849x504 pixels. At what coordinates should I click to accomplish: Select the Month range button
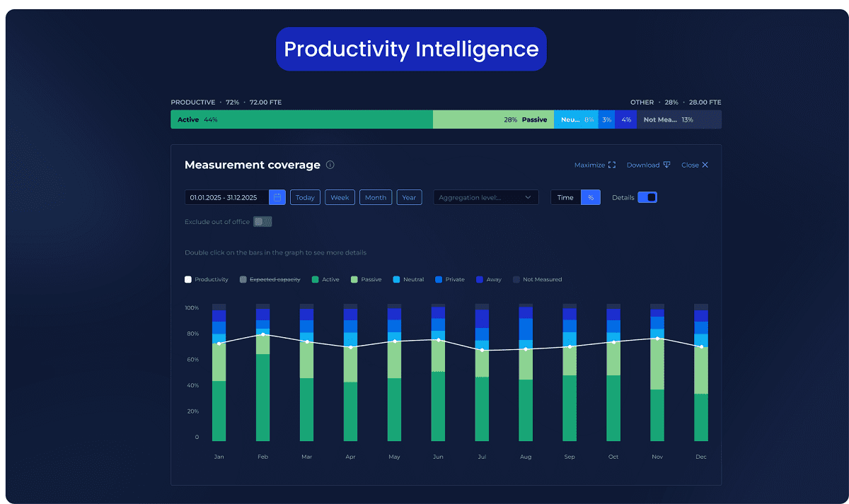pyautogui.click(x=375, y=198)
